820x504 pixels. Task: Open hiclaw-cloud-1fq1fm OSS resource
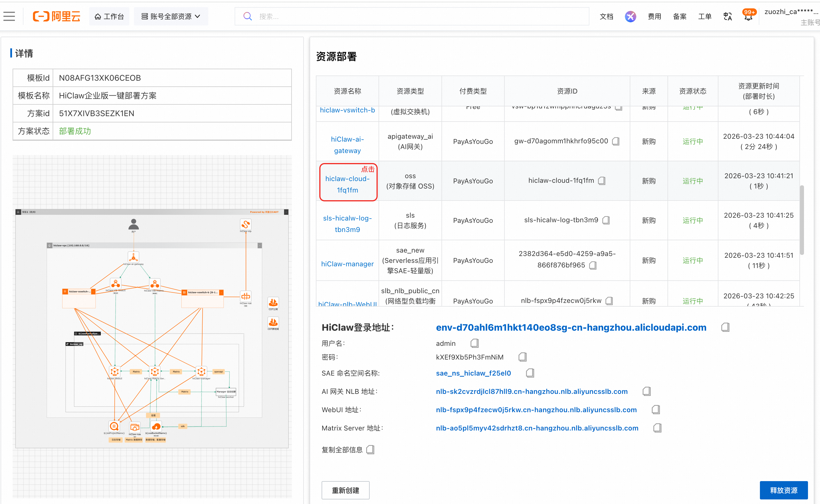(347, 184)
